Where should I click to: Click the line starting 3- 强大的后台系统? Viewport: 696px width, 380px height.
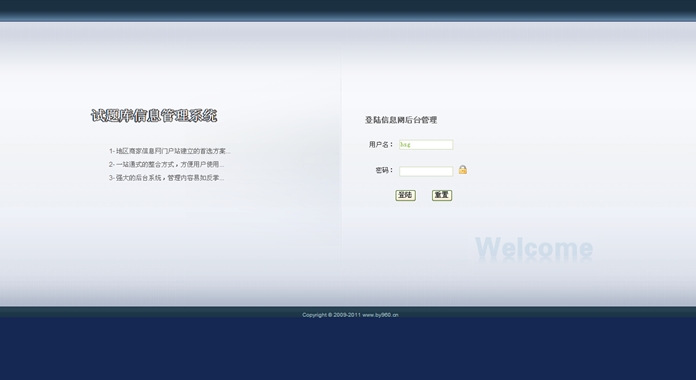166,178
